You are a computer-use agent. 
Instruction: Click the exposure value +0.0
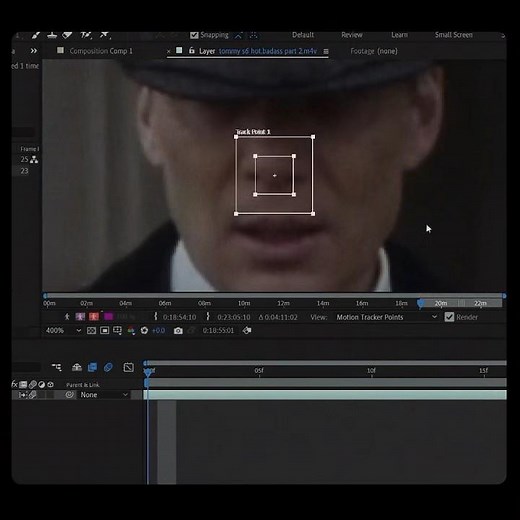click(x=158, y=331)
